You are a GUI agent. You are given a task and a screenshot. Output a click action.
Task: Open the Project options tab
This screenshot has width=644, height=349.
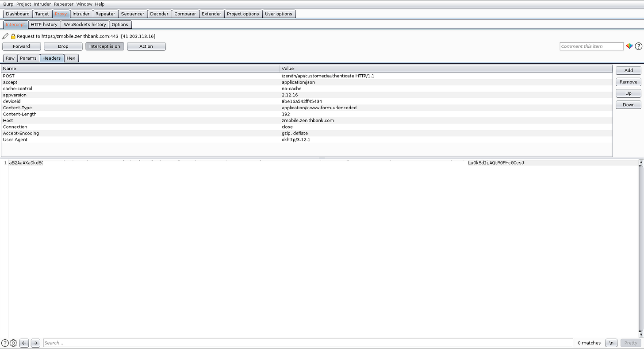pyautogui.click(x=243, y=14)
